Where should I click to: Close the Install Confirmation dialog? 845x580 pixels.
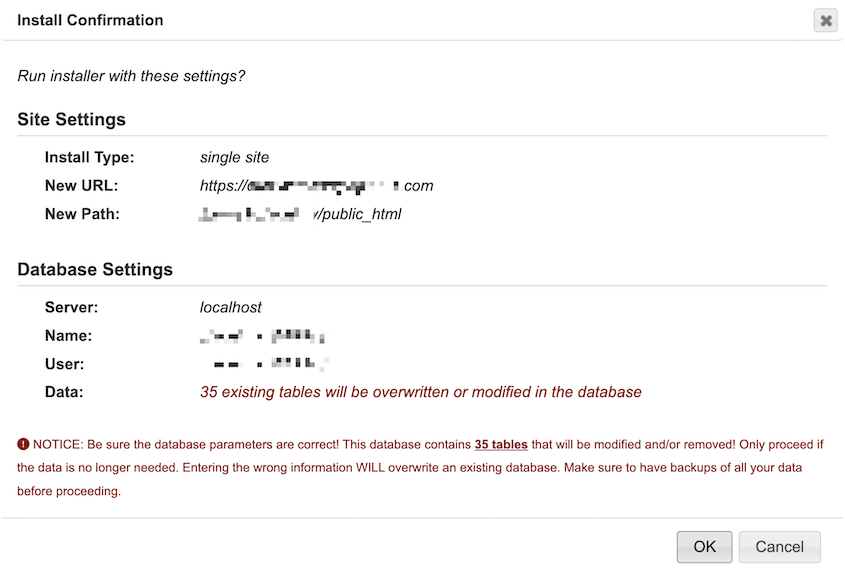(825, 20)
